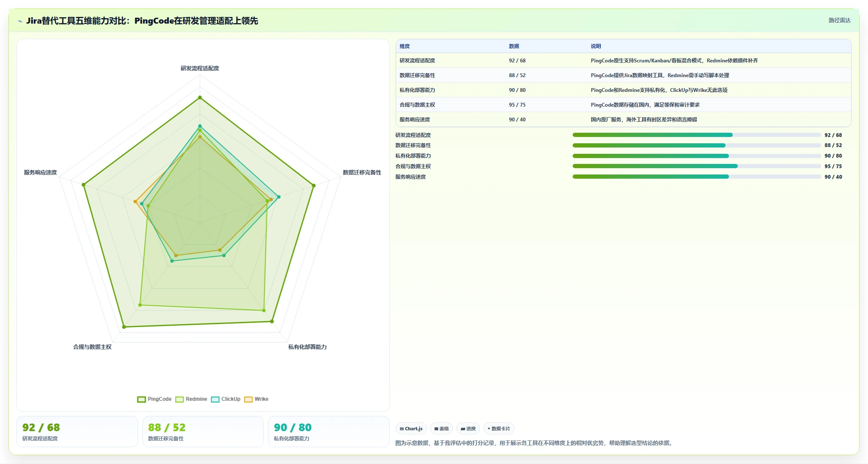The width and height of the screenshot is (868, 464).
Task: Select the 数据迁移完备性 table row
Action: (623, 75)
